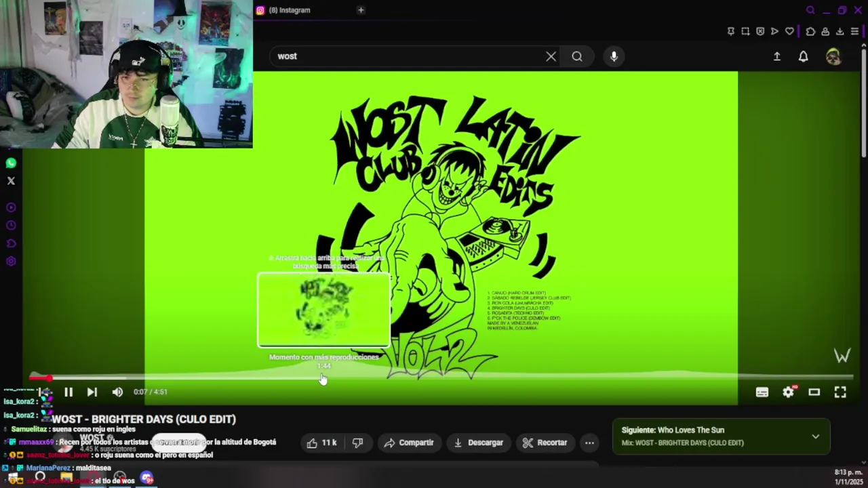
Task: Seek the video on the progress bar
Action: (x=441, y=378)
